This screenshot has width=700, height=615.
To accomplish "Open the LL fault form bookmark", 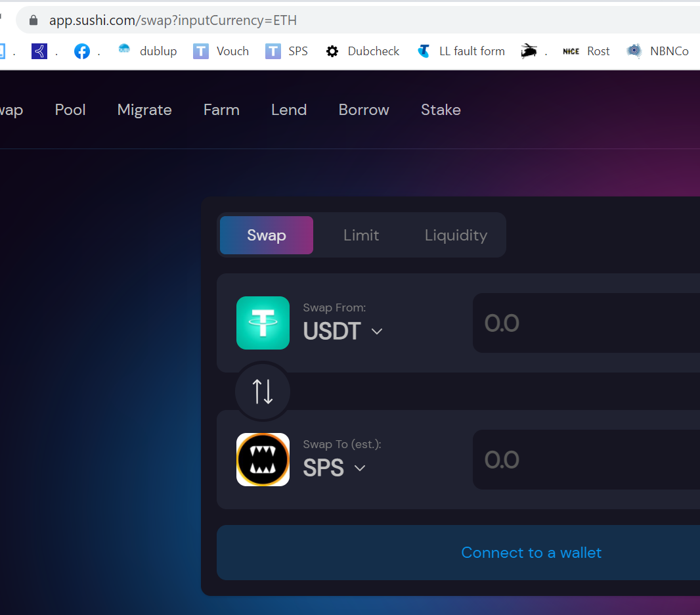I will click(x=461, y=51).
